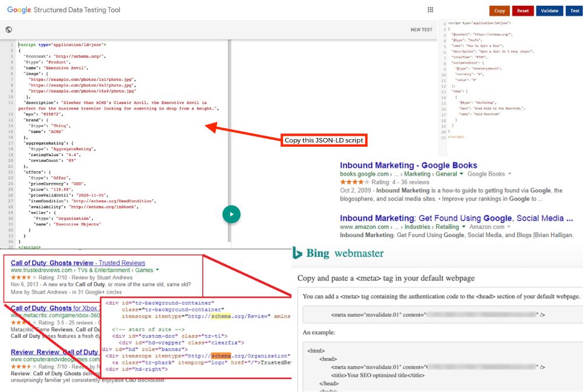Screen dimensions: 583x392
Task: Open the Games category dropdown under Trusted Reviews
Action: pyautogui.click(x=157, y=269)
